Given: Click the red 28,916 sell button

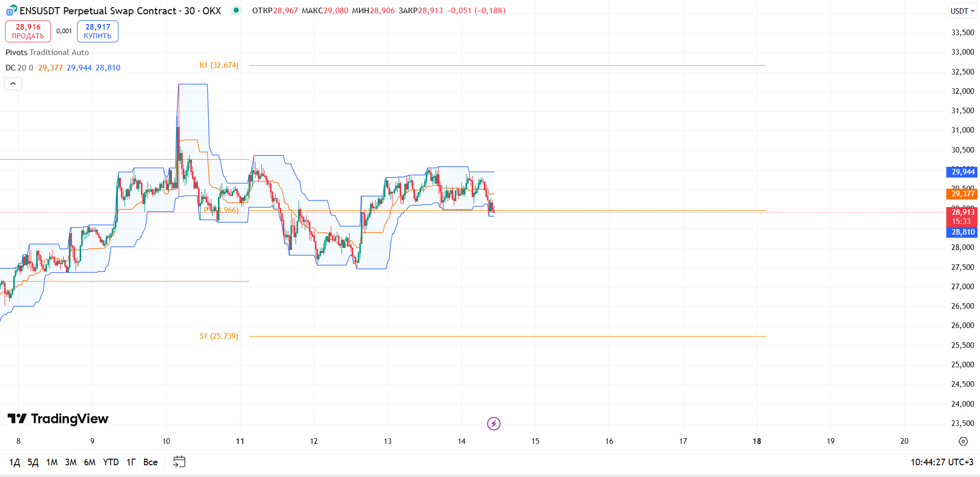Looking at the screenshot, I should (x=28, y=31).
